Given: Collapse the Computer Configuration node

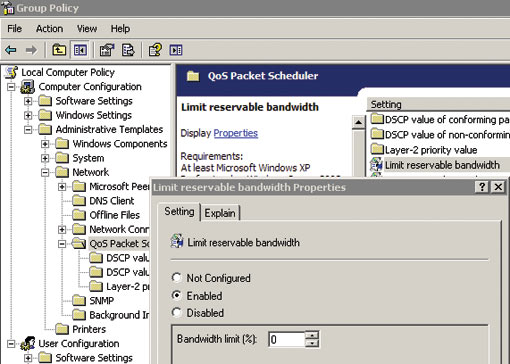Looking at the screenshot, I should 11,87.
